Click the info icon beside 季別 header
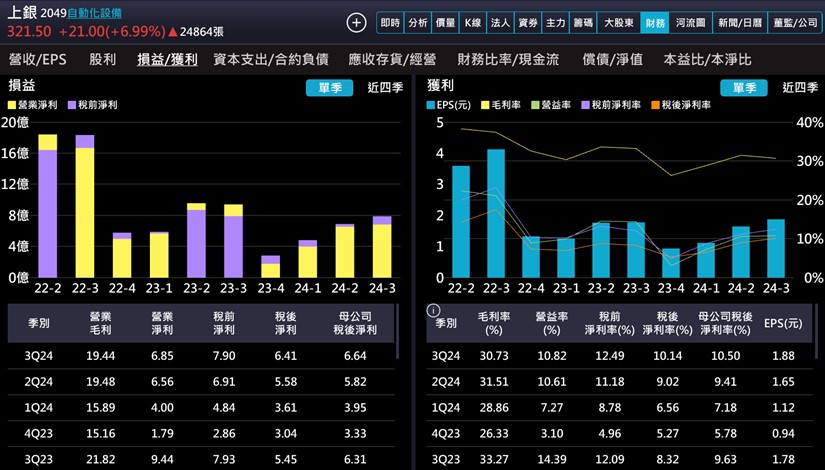This screenshot has width=825, height=470. (432, 310)
